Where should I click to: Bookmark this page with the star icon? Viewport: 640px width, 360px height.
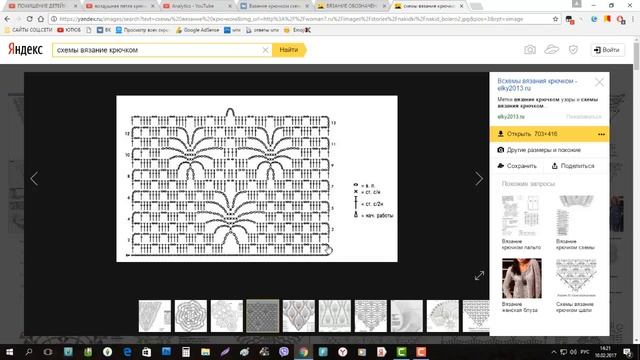tap(556, 19)
